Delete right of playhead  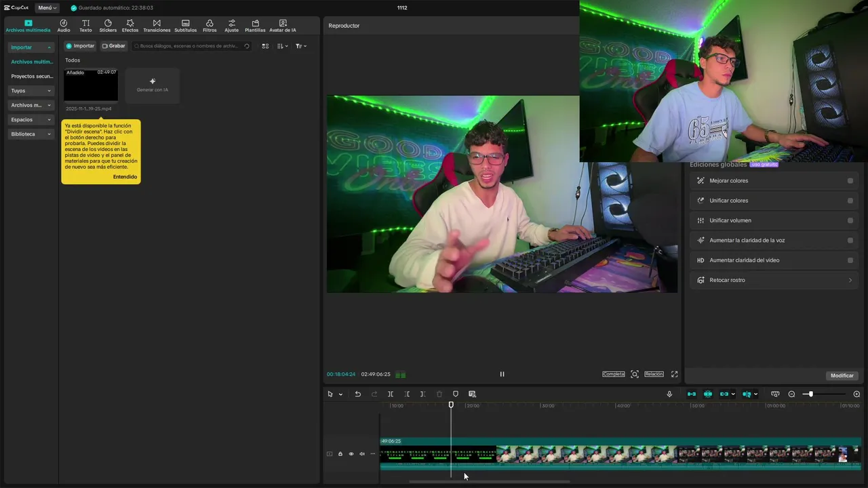(422, 394)
